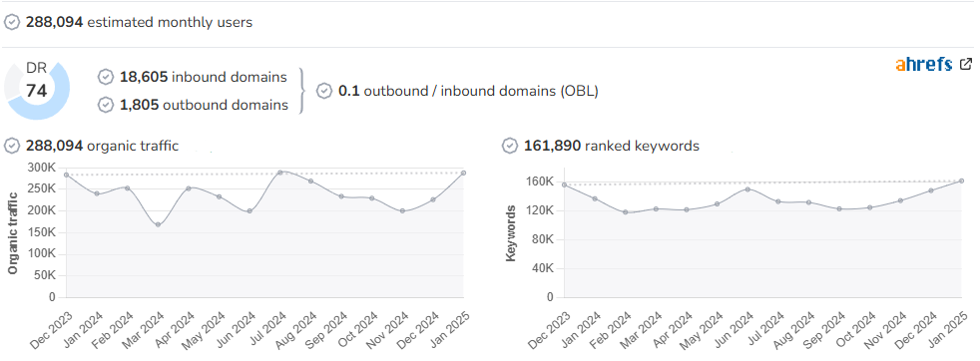
Task: Click Jul 2024 peak point on organic traffic chart
Action: [x=280, y=172]
